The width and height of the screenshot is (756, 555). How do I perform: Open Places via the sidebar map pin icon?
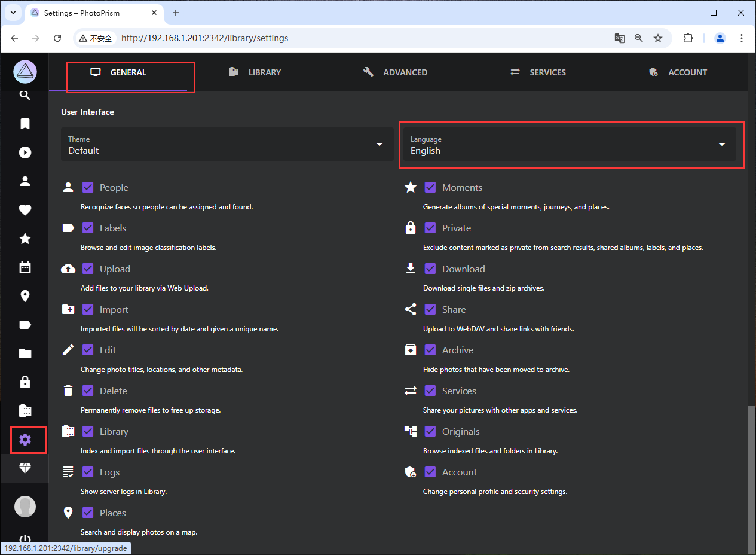(x=25, y=296)
